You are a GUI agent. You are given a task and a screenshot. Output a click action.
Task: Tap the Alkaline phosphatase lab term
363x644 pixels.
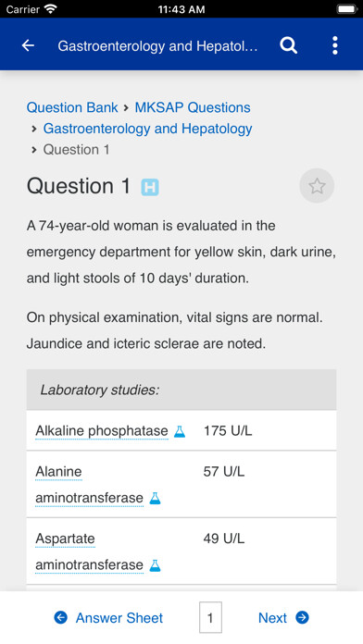coord(102,431)
